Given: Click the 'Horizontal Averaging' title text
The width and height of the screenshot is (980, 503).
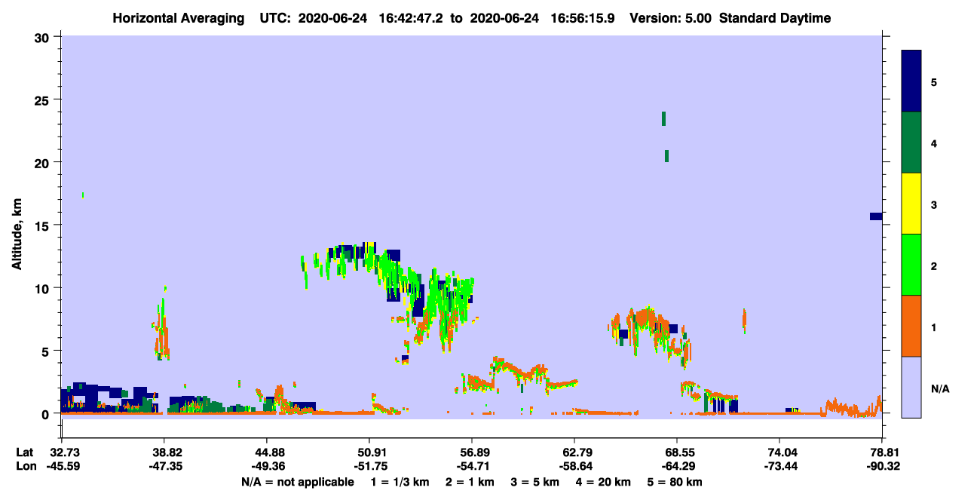Looking at the screenshot, I should 177,18.
